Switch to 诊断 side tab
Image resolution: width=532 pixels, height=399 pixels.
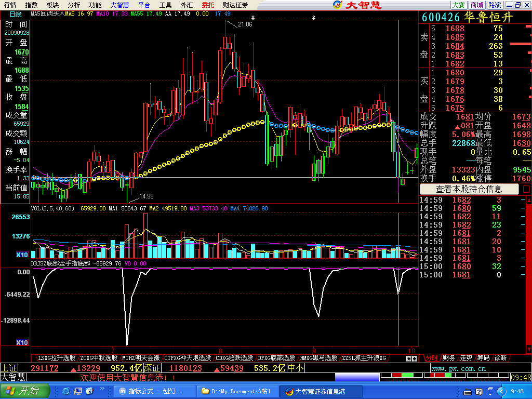tap(500, 358)
